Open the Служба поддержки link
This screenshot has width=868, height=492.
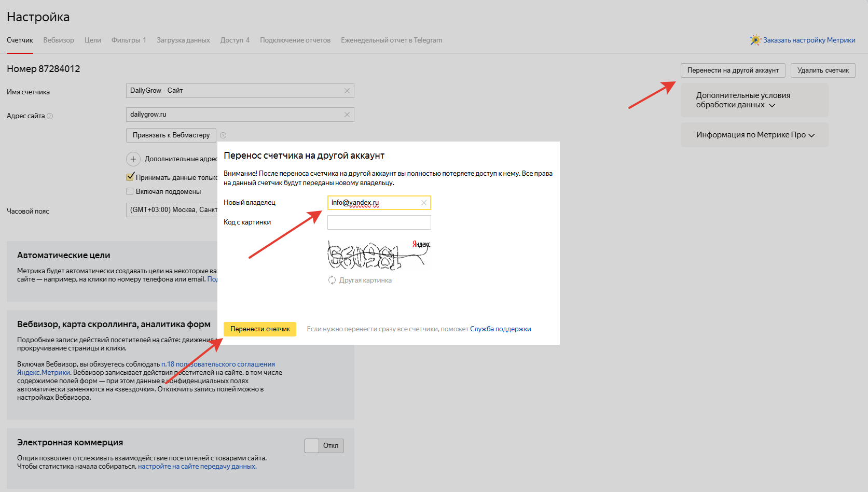tap(501, 329)
